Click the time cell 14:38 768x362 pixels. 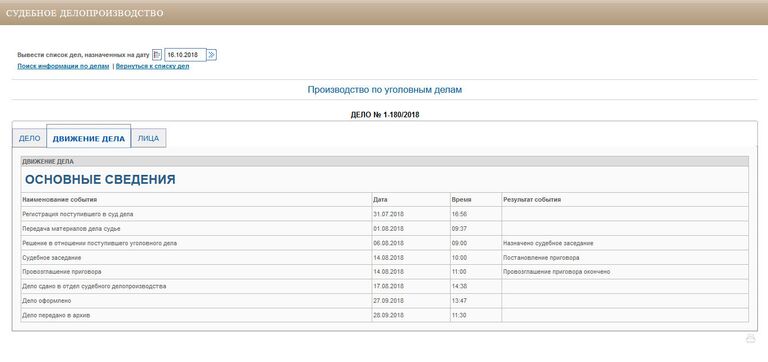[x=476, y=286]
